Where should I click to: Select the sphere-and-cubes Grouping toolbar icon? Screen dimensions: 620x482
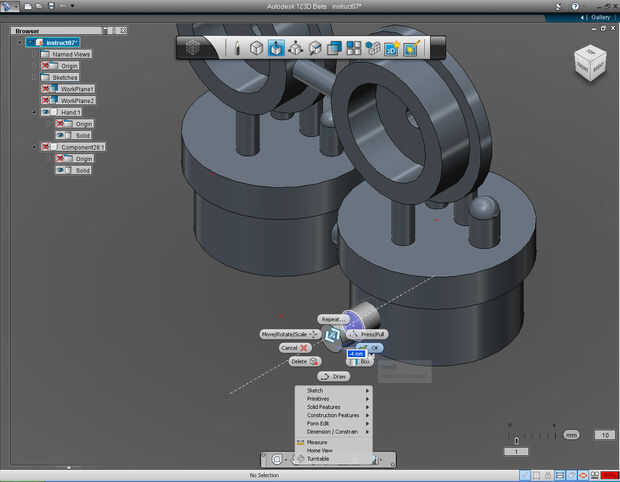372,48
